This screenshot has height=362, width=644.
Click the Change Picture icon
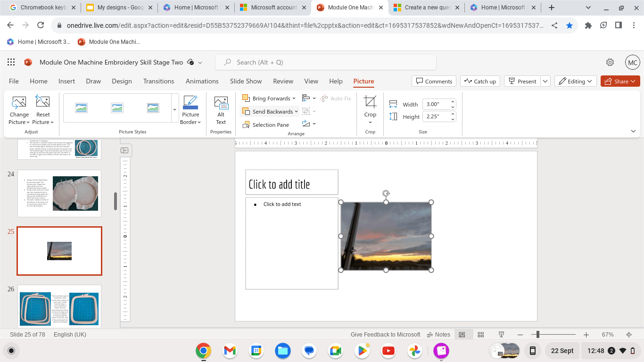[x=19, y=102]
